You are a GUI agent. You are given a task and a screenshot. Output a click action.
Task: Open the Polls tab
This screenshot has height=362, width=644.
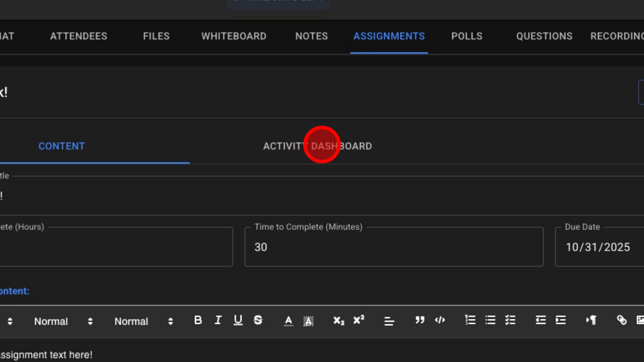coord(466,36)
